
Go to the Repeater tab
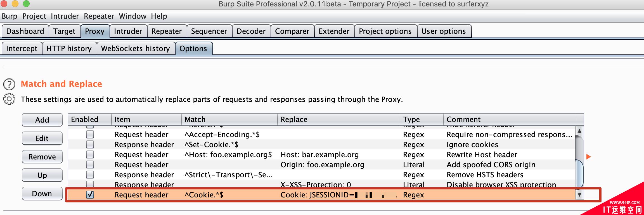click(x=167, y=31)
